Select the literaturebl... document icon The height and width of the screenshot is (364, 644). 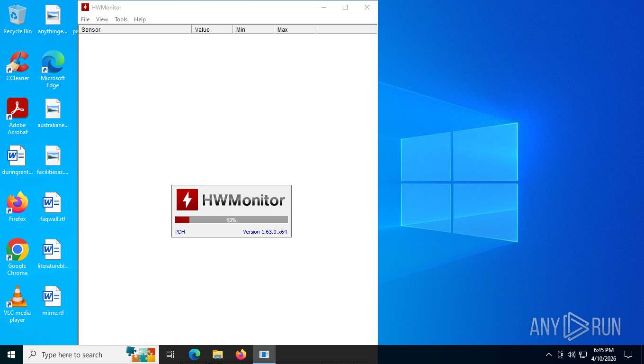point(53,254)
